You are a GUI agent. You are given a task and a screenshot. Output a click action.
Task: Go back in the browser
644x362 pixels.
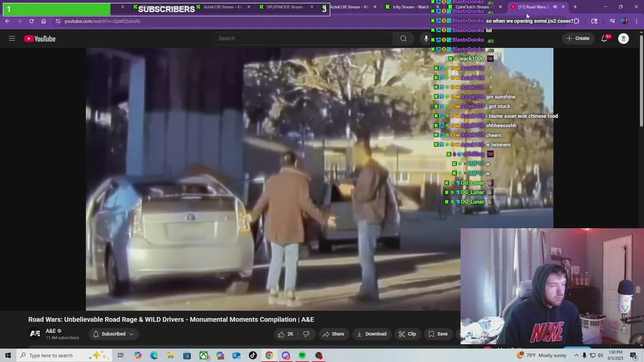point(7,21)
